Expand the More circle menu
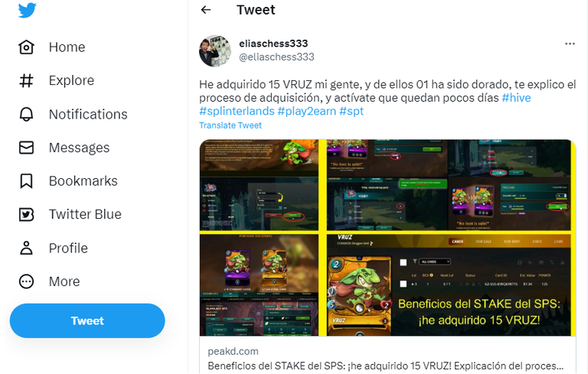Image resolution: width=588 pixels, height=374 pixels. (26, 281)
